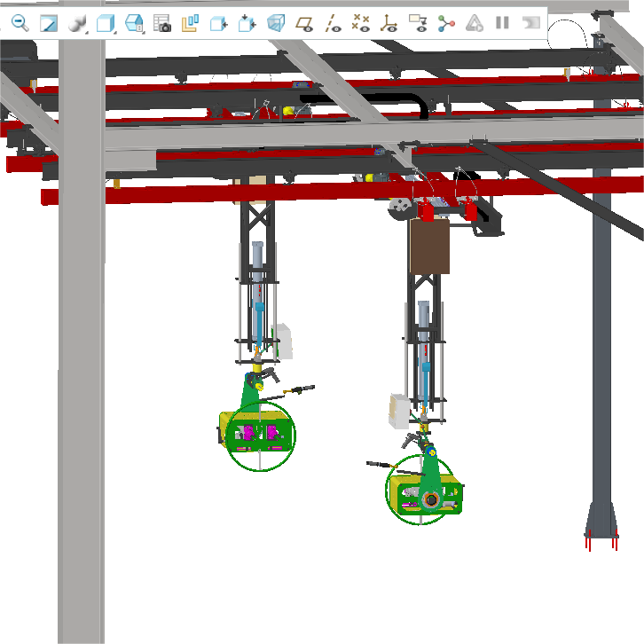Click the cube with down arrow icon
This screenshot has width=644, height=644.
click(247, 24)
